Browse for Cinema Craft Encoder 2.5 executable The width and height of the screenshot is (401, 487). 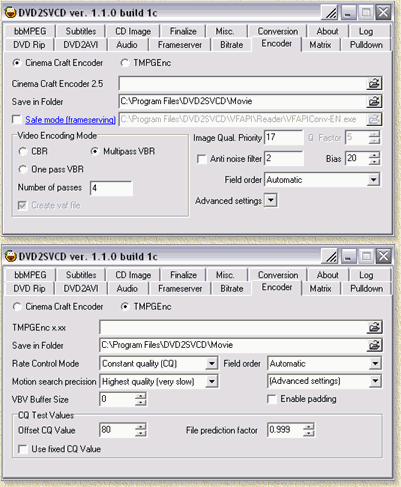374,83
